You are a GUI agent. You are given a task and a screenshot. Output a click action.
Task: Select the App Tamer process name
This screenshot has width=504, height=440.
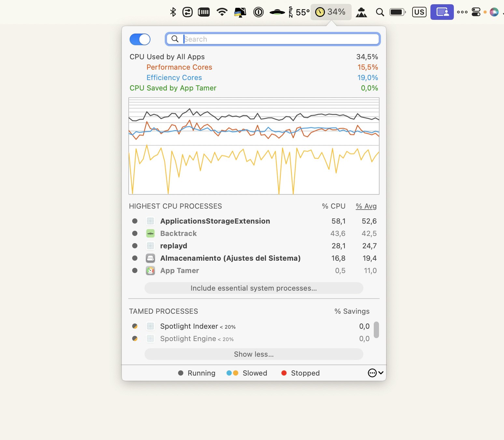[179, 271]
